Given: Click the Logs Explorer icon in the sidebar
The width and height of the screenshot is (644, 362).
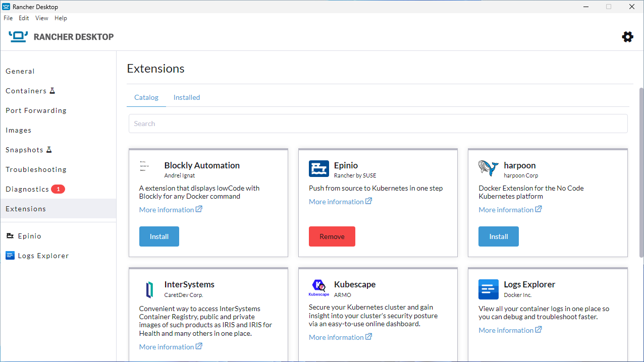Looking at the screenshot, I should point(10,256).
